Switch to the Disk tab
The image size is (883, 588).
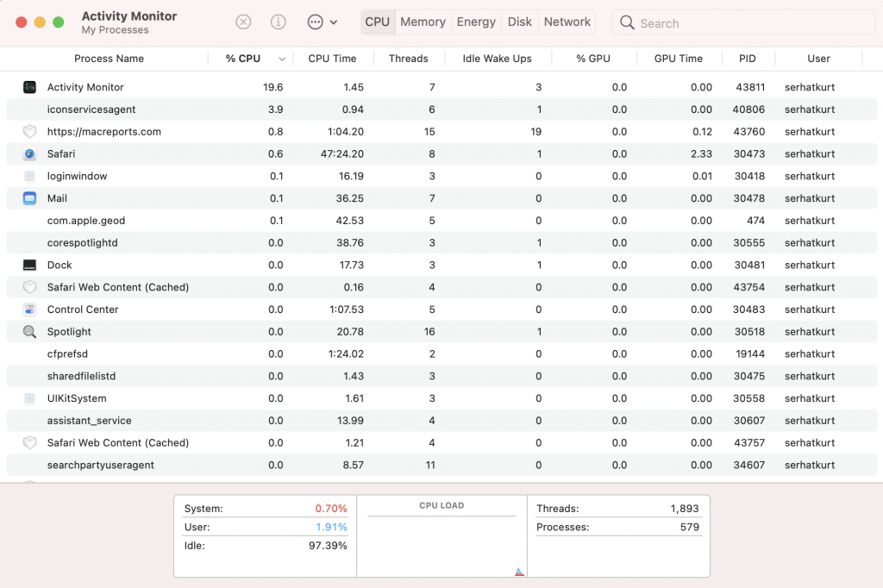coord(519,22)
